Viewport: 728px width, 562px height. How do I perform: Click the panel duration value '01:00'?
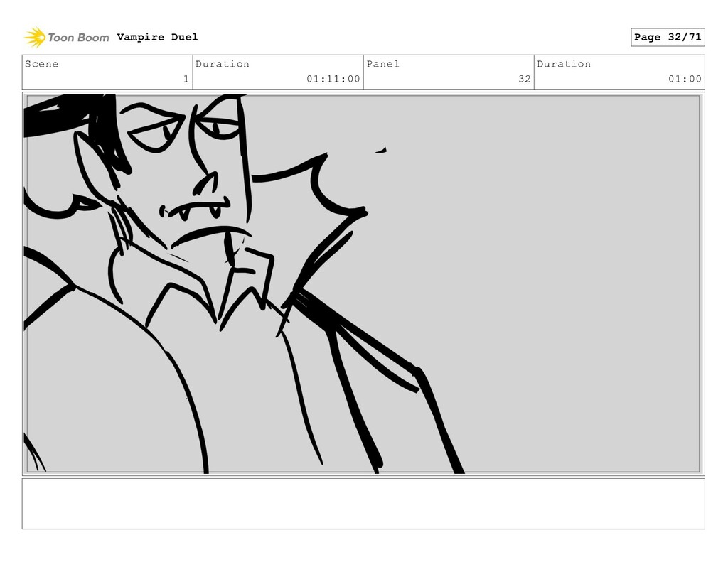(685, 79)
